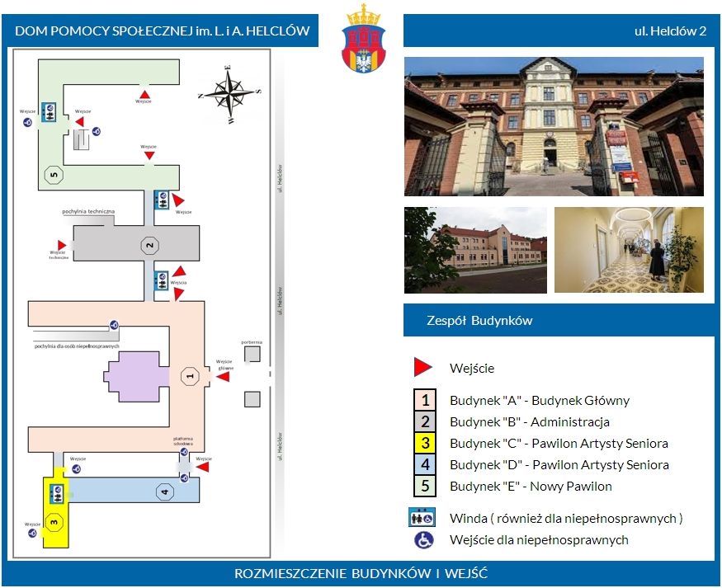The width and height of the screenshot is (722, 588).
Task: Open the brick pavilion exterior photo thumbnail
Action: coord(475,250)
